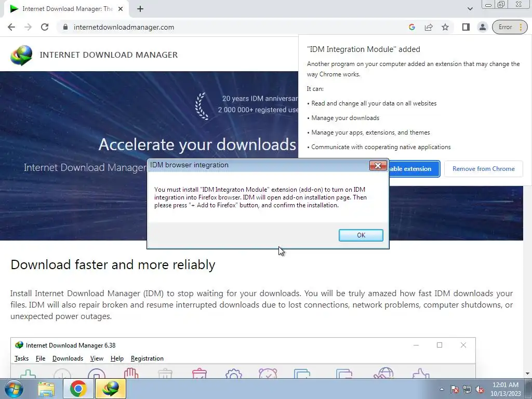Click the "IDM Integration Module" added title
This screenshot has width=532, height=399.
point(363,49)
